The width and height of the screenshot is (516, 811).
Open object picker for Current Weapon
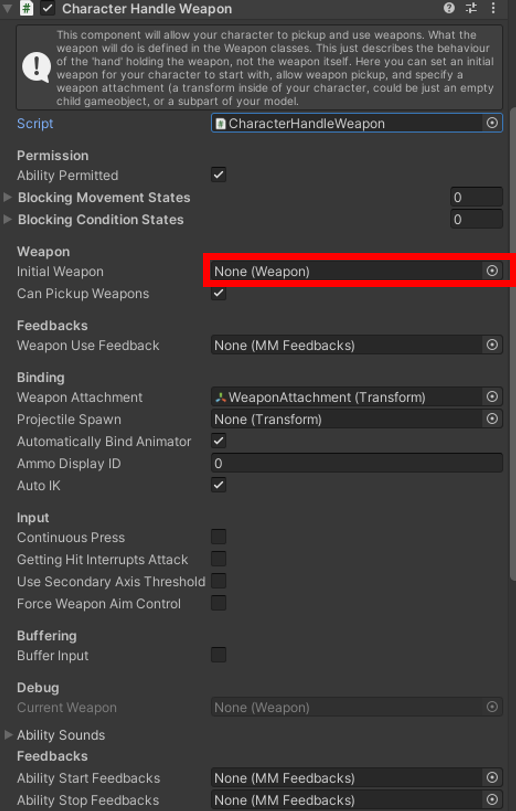click(492, 707)
